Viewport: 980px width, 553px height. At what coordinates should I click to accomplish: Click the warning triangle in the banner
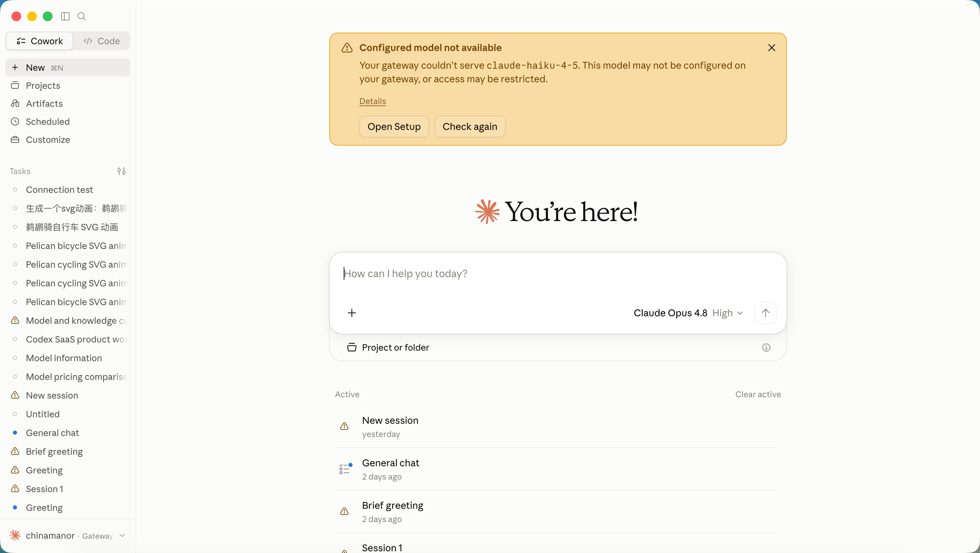pos(347,48)
